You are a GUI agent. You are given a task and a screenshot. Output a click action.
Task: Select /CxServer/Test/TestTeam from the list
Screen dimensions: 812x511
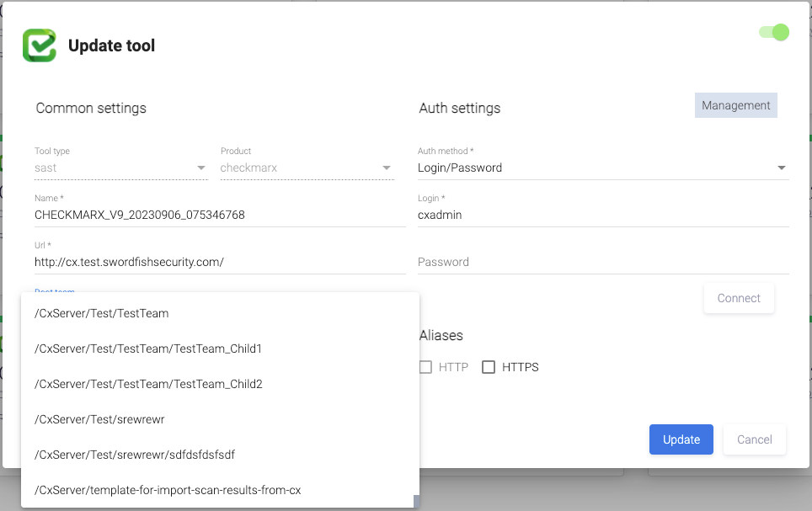(x=102, y=313)
